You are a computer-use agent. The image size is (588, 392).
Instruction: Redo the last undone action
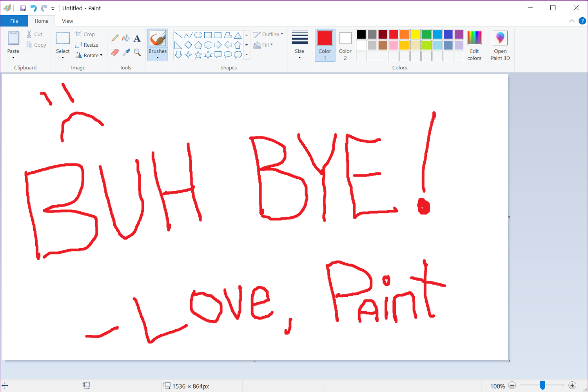[x=44, y=8]
